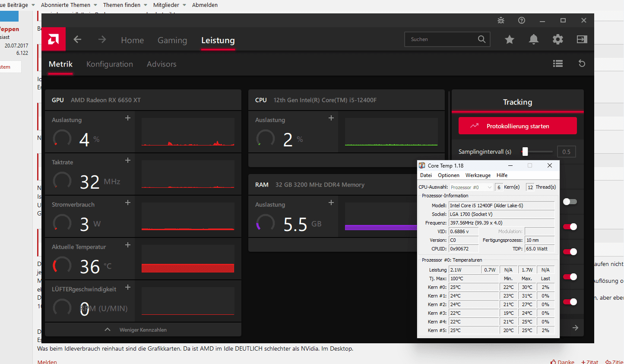
Task: Click the Tj. Max 100°C value
Action: 474,279
